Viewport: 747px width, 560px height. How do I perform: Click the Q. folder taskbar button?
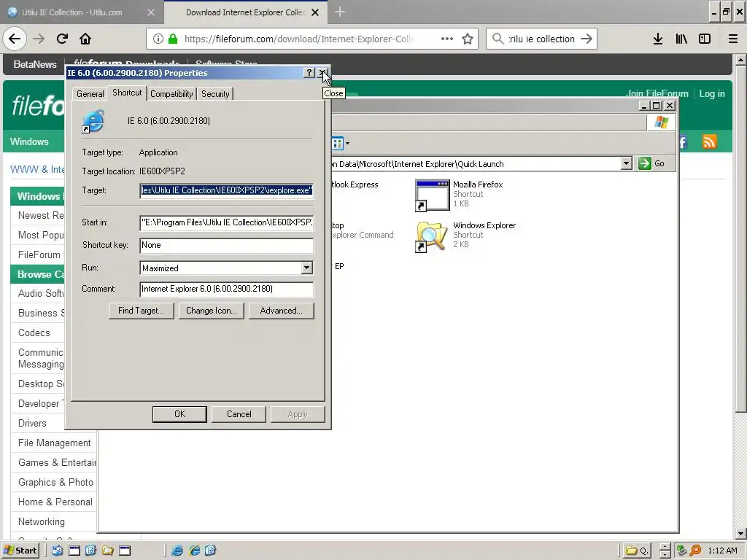point(636,551)
